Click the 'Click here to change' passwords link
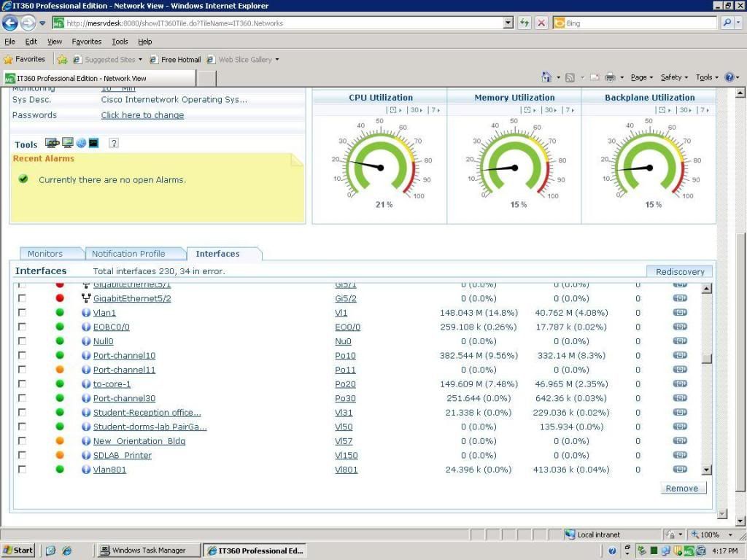Viewport: 747px width, 560px height. coord(142,114)
